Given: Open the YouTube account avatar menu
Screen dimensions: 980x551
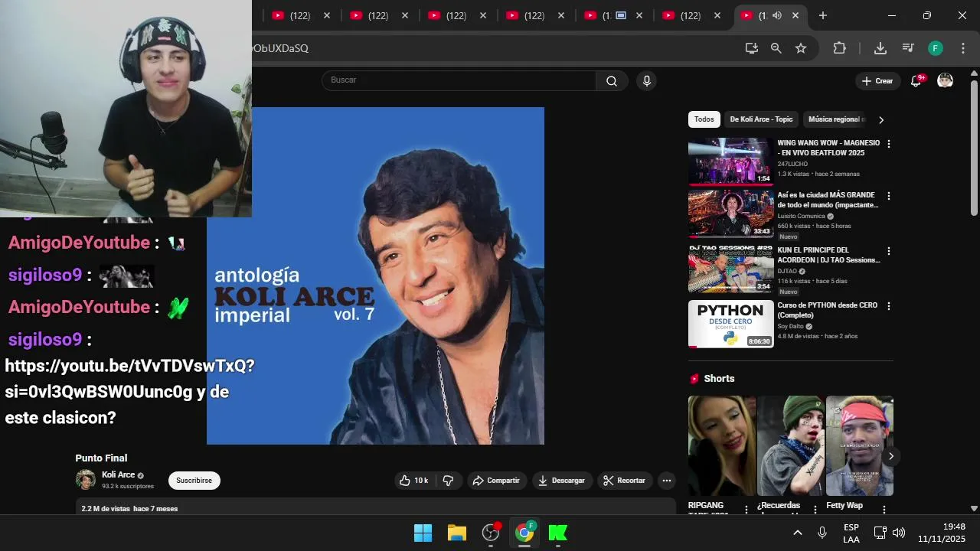Looking at the screenshot, I should point(946,81).
